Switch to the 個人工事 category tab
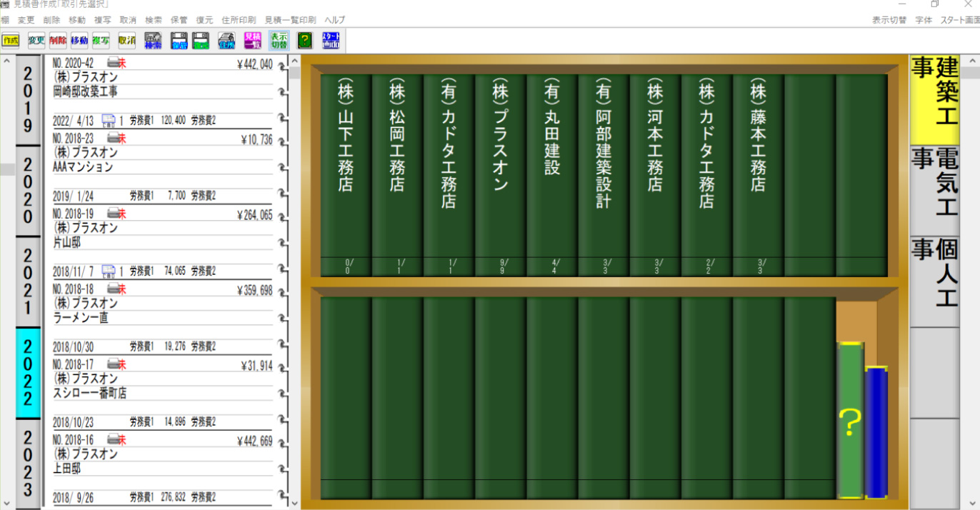This screenshot has height=510, width=980. click(x=934, y=281)
